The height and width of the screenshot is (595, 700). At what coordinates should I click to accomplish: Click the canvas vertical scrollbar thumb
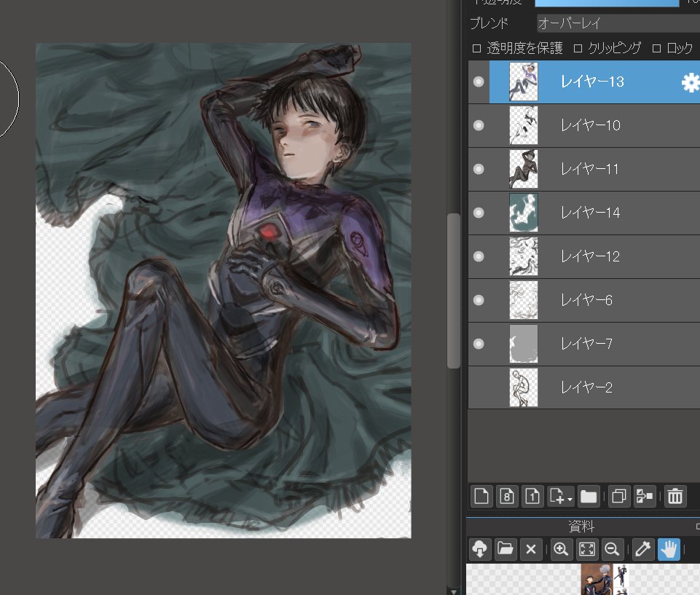454,291
